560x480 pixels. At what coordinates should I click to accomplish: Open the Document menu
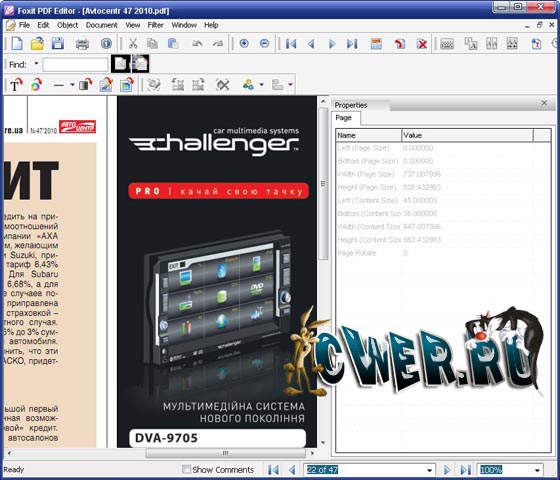pyautogui.click(x=101, y=25)
